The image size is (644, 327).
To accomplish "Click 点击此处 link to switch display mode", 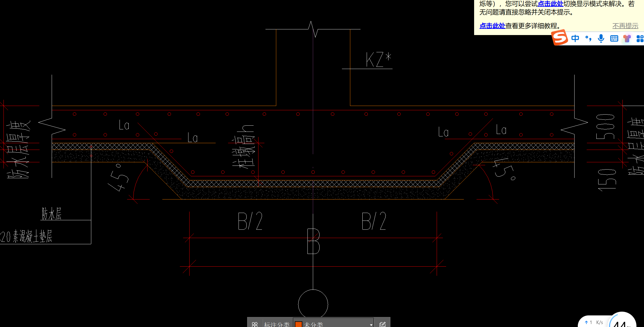I will click(x=550, y=4).
